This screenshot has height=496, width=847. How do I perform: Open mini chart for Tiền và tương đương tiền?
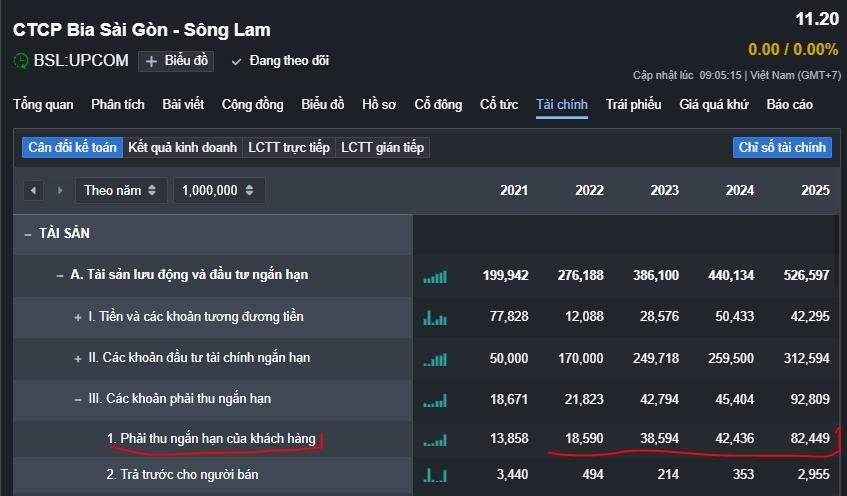pyautogui.click(x=435, y=317)
